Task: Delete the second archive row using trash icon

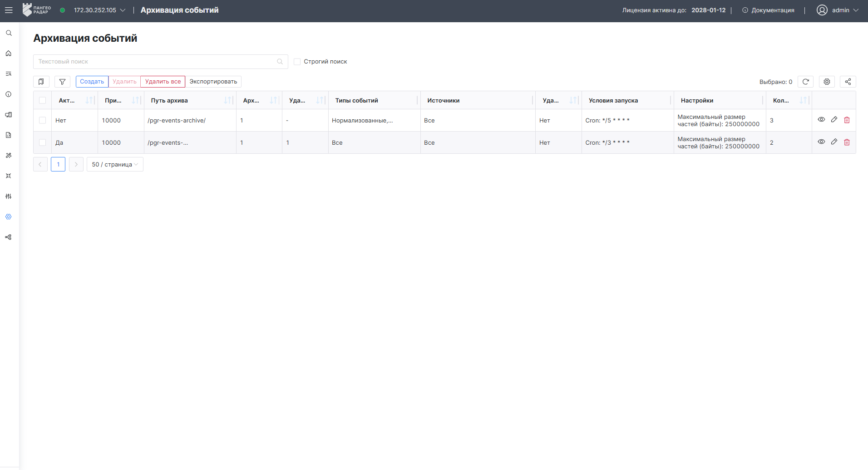Action: pos(847,142)
